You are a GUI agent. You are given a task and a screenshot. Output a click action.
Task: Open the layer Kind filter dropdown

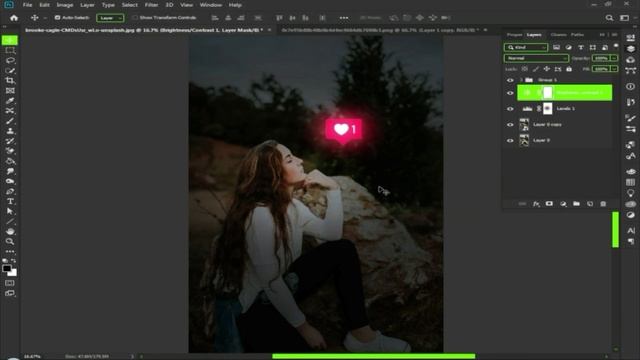tap(526, 47)
